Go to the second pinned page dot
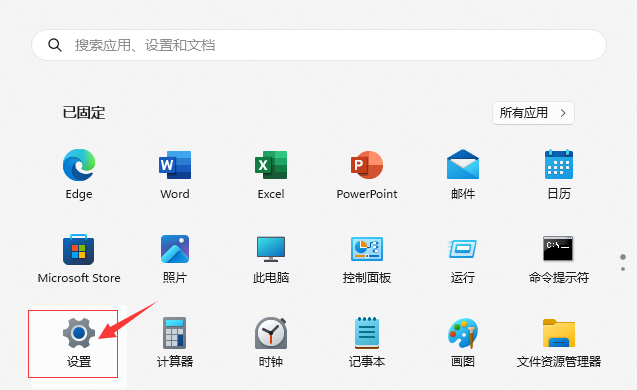The height and width of the screenshot is (390, 637). (623, 269)
